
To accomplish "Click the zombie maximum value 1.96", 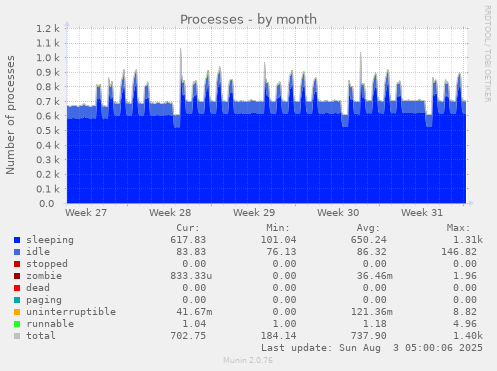I will (x=465, y=276).
